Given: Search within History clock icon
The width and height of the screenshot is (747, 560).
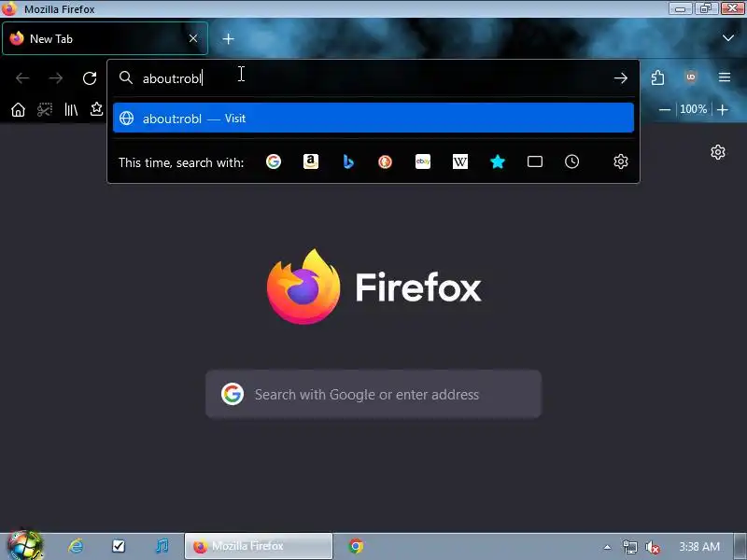Looking at the screenshot, I should click(x=571, y=161).
